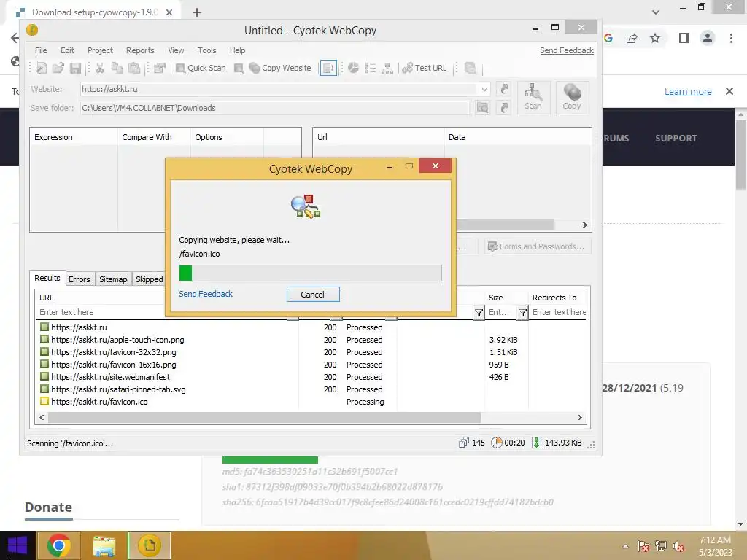The image size is (747, 560).
Task: Click the Chrome share page icon
Action: [632, 38]
